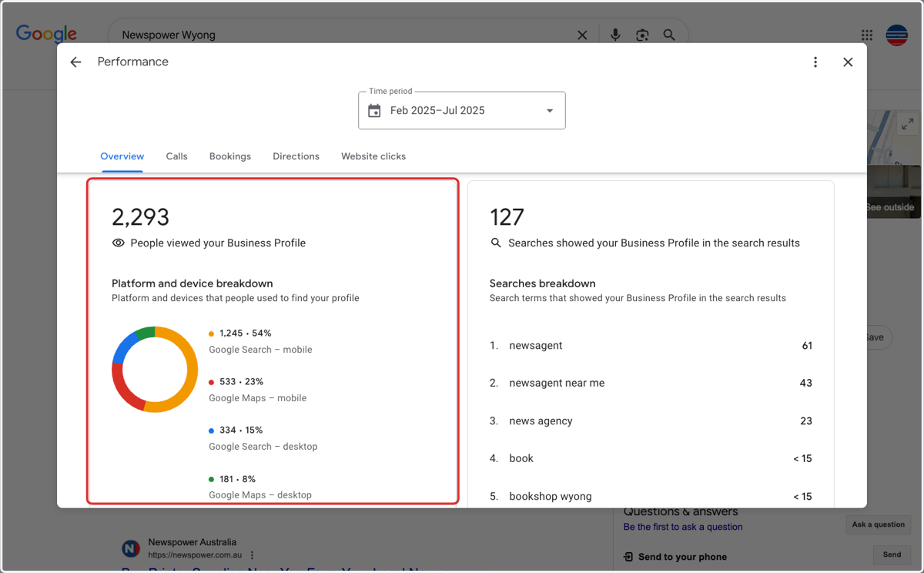Search by image using the lens icon

(x=642, y=35)
